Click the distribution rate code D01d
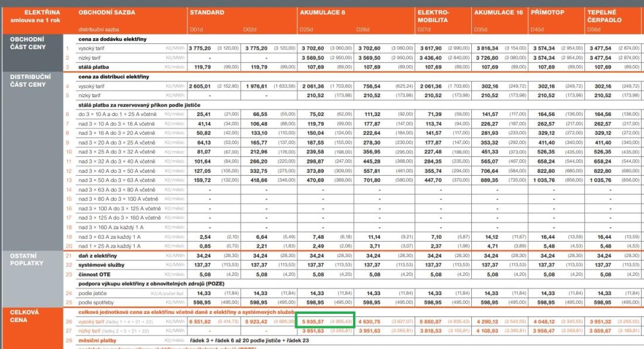The height and width of the screenshot is (349, 644). coord(196,29)
